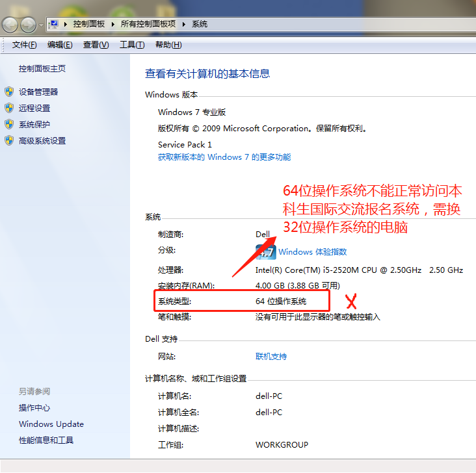The image size is (476, 473).
Task: Open Dell 联机支持 website link
Action: [x=271, y=357]
